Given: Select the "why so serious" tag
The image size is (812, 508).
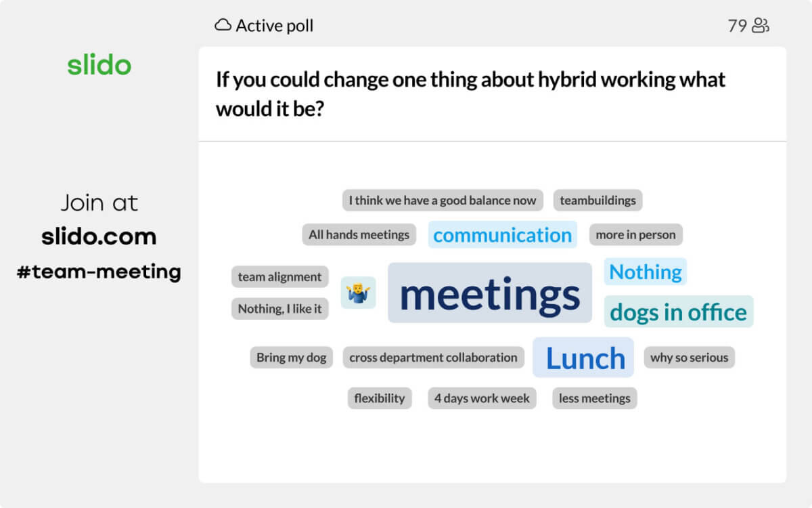Looking at the screenshot, I should click(689, 357).
